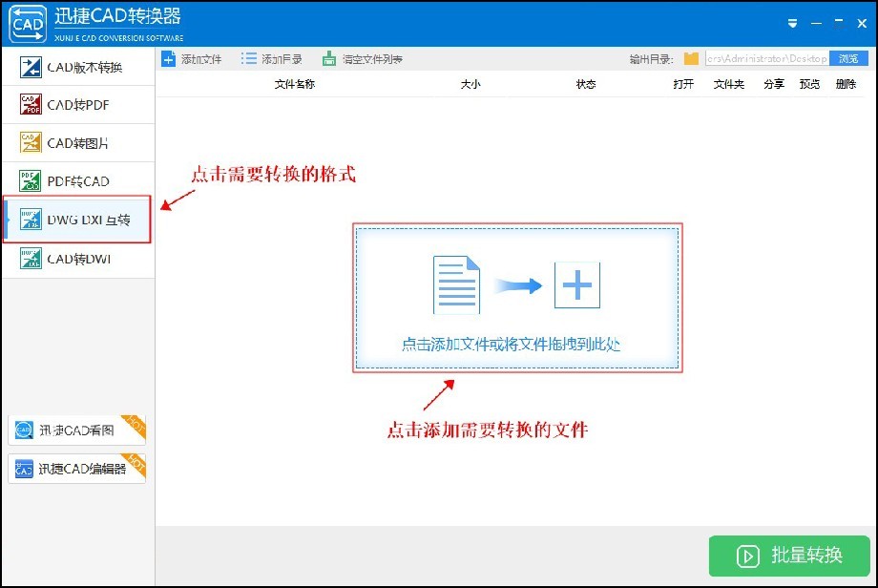Viewport: 878px width, 588px height.
Task: Click the 迅捷CAD看图 icon
Action: (x=24, y=430)
